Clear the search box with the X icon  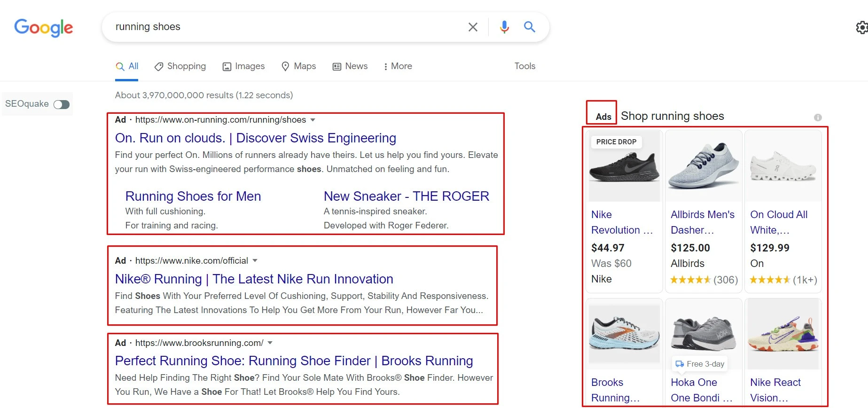(473, 27)
